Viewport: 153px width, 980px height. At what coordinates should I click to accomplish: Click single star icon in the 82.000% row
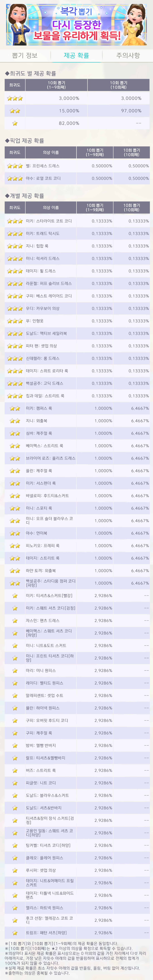pyautogui.click(x=15, y=123)
